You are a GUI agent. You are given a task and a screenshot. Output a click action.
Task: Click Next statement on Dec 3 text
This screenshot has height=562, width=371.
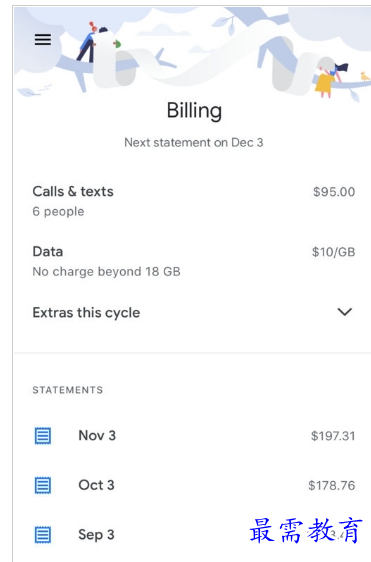click(194, 143)
